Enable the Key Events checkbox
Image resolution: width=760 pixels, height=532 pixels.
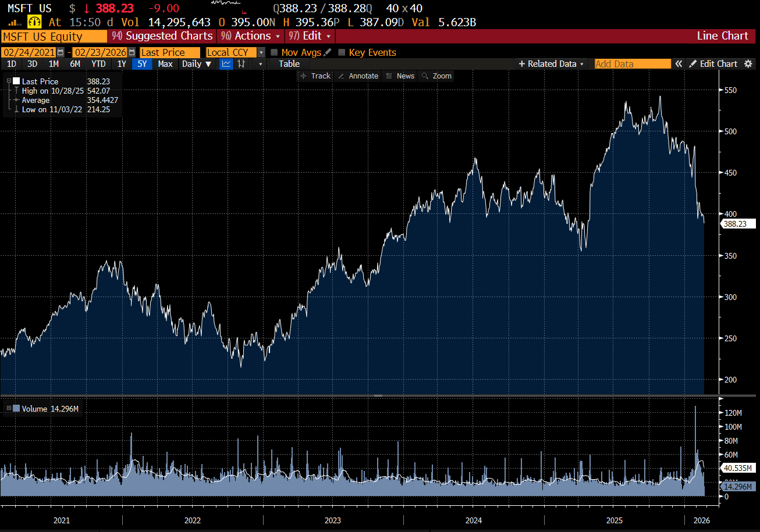point(342,52)
